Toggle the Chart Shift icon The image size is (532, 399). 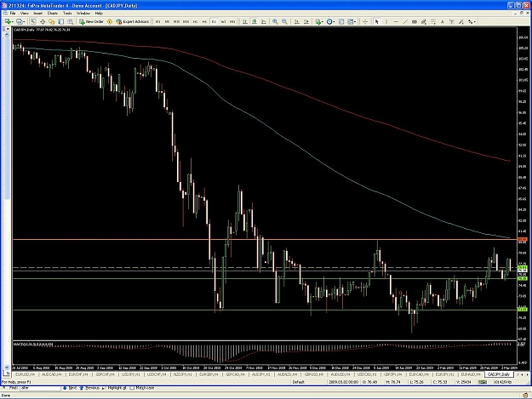point(306,22)
